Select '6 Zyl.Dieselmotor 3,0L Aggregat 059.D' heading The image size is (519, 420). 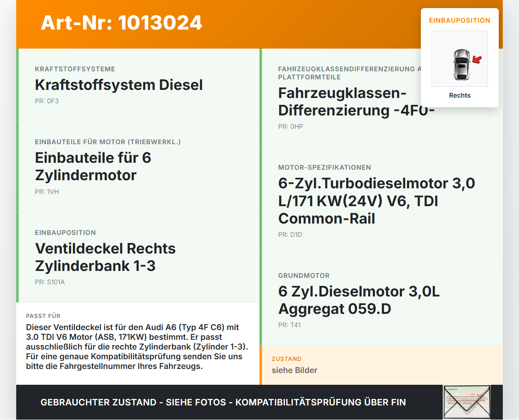point(359,300)
